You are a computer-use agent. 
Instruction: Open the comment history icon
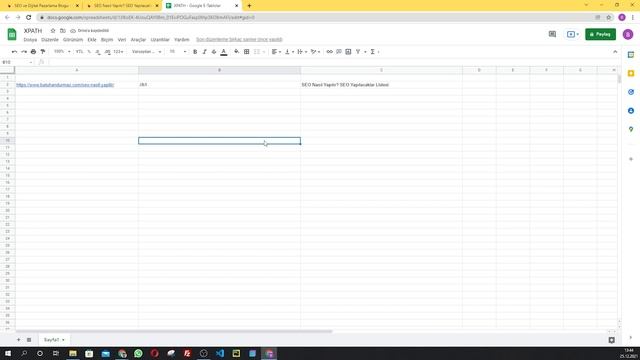pyautogui.click(x=552, y=34)
